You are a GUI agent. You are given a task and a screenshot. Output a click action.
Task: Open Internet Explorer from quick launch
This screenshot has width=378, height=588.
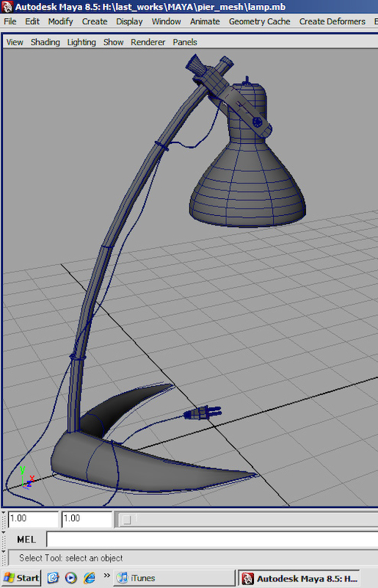(90, 578)
